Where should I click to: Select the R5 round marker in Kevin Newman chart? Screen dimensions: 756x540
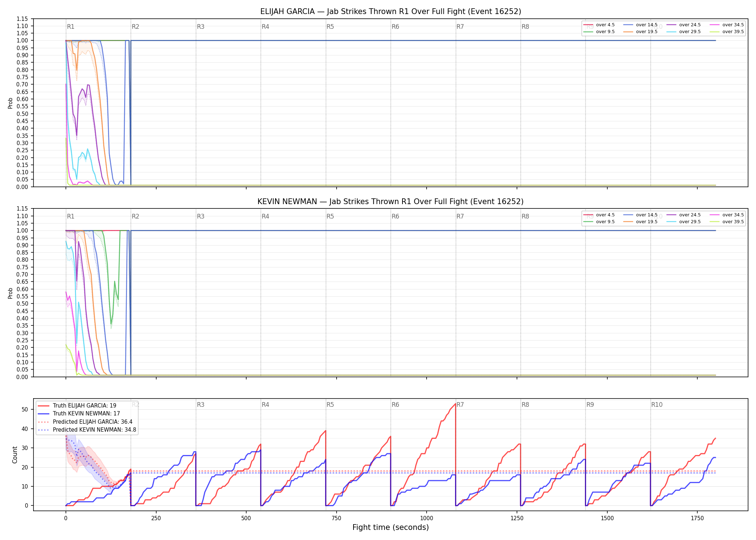click(x=330, y=216)
